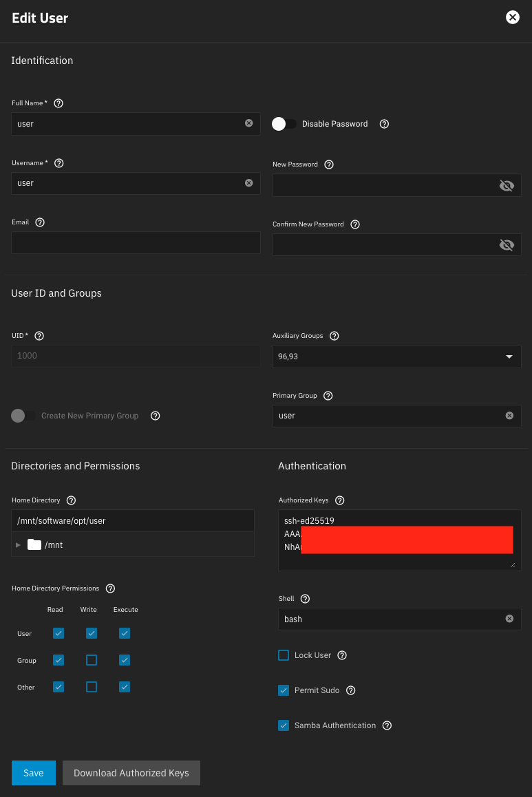Clear the Shell bash selection

pyautogui.click(x=509, y=619)
